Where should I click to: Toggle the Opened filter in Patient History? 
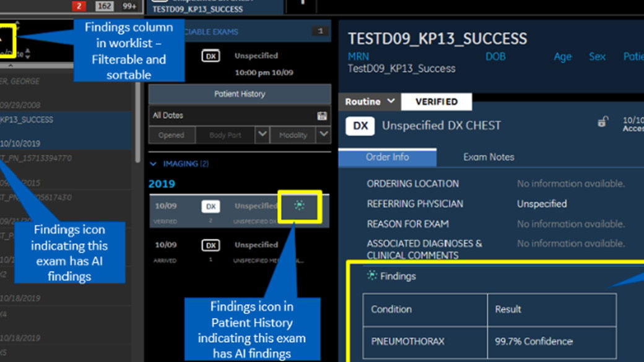pyautogui.click(x=172, y=135)
